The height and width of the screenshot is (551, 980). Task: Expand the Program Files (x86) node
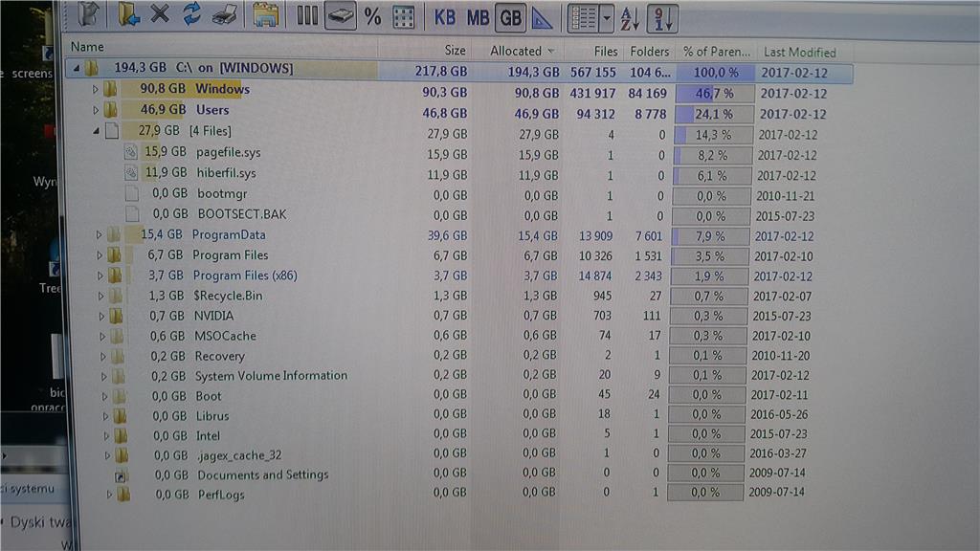tap(100, 275)
